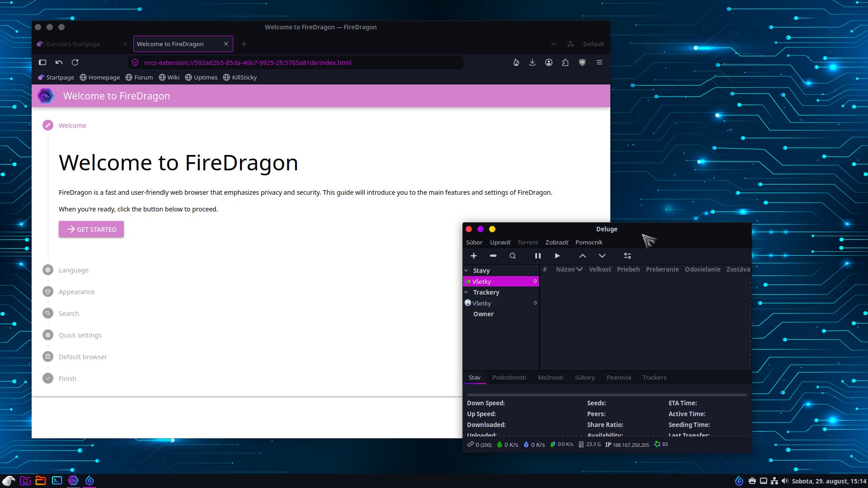
Task: Open the Upraviť menu in Deluge
Action: click(x=500, y=243)
